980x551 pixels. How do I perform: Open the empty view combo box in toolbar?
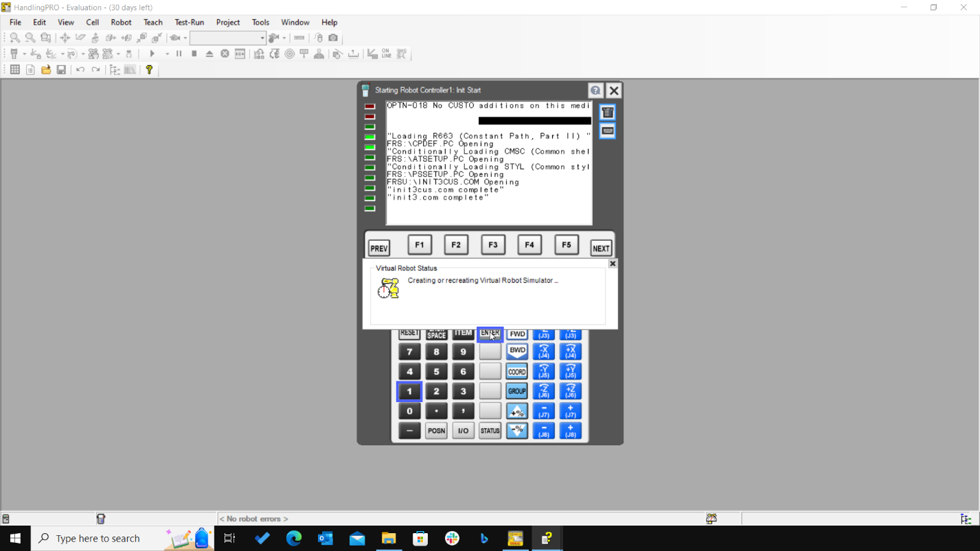pos(227,38)
